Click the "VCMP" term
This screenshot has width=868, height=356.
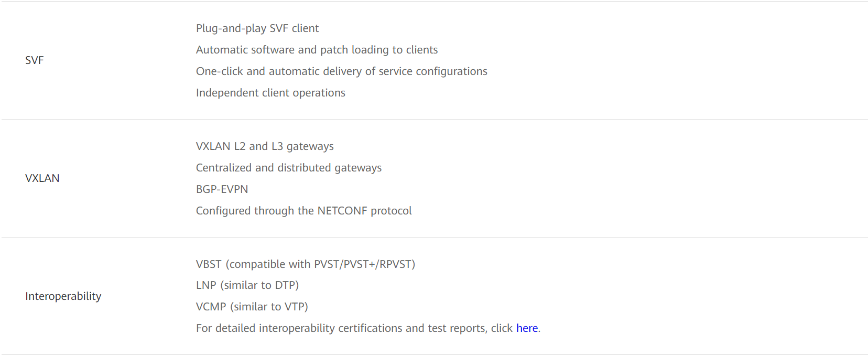[x=211, y=307]
